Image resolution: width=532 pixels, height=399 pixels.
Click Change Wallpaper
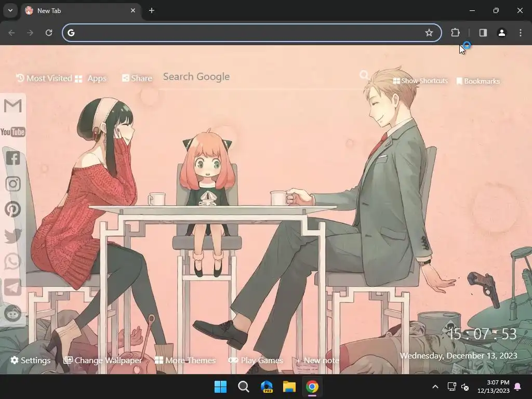click(x=103, y=361)
